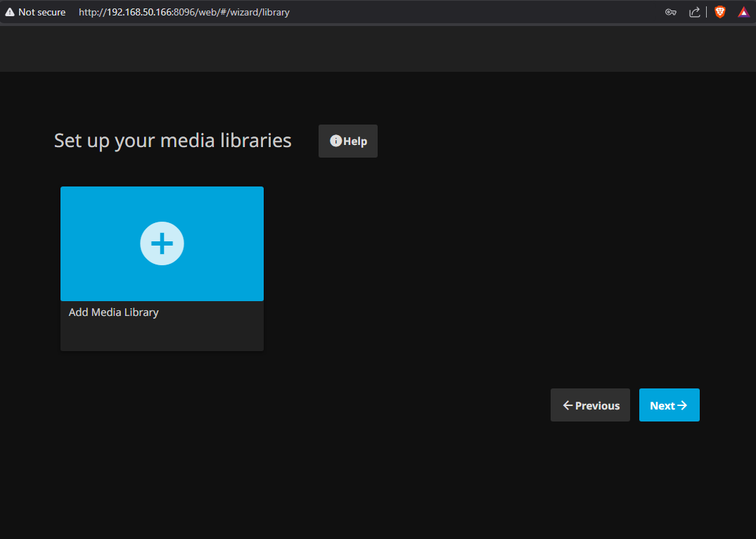Click the dark footer of the library card
The image size is (756, 539).
pyautogui.click(x=162, y=326)
